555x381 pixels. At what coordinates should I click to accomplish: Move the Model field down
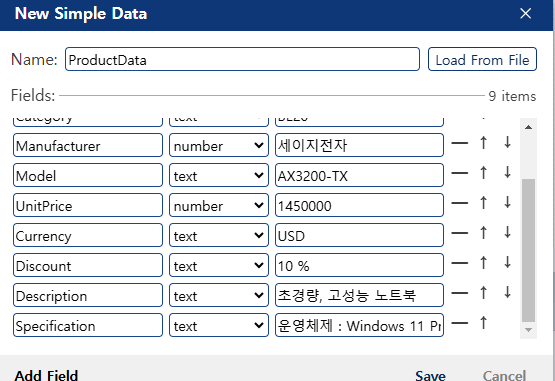tap(508, 173)
